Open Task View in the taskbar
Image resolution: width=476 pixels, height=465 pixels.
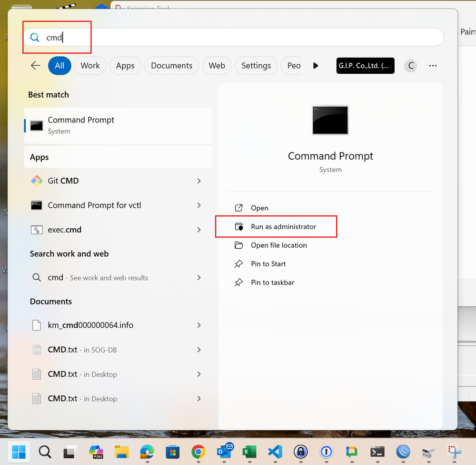tap(70, 452)
